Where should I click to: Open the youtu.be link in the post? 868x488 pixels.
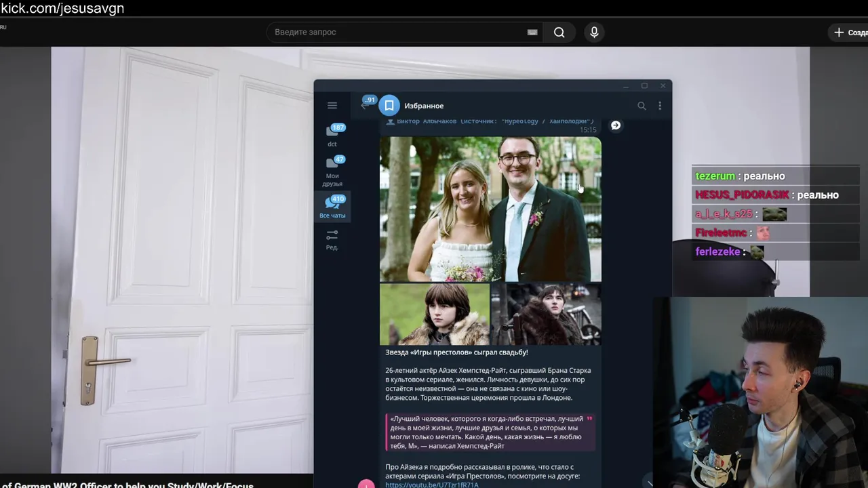[432, 485]
